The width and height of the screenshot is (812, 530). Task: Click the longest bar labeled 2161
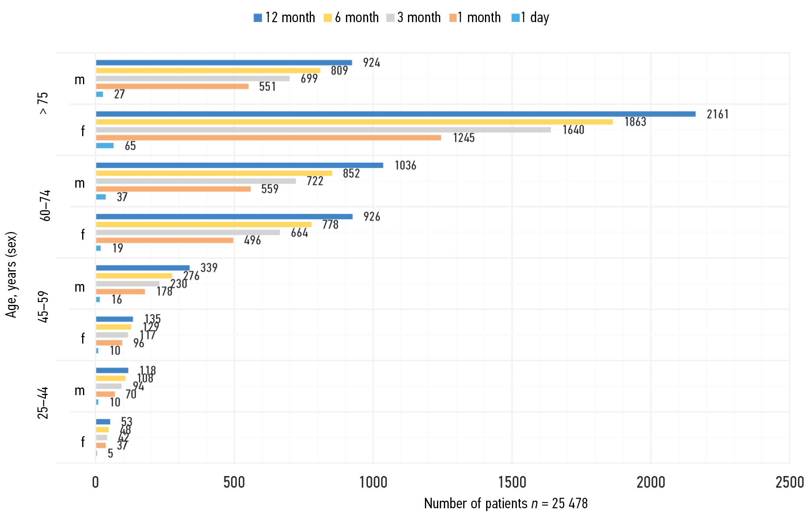click(x=396, y=114)
